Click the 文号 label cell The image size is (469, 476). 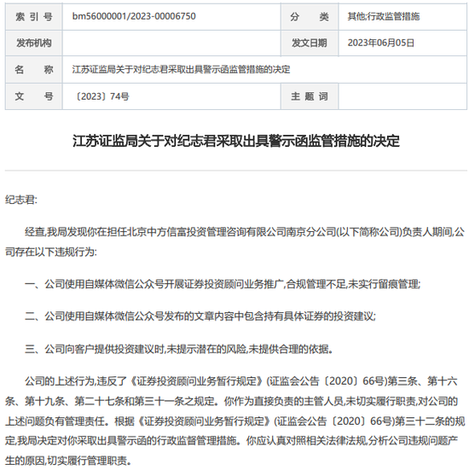pyautogui.click(x=33, y=96)
